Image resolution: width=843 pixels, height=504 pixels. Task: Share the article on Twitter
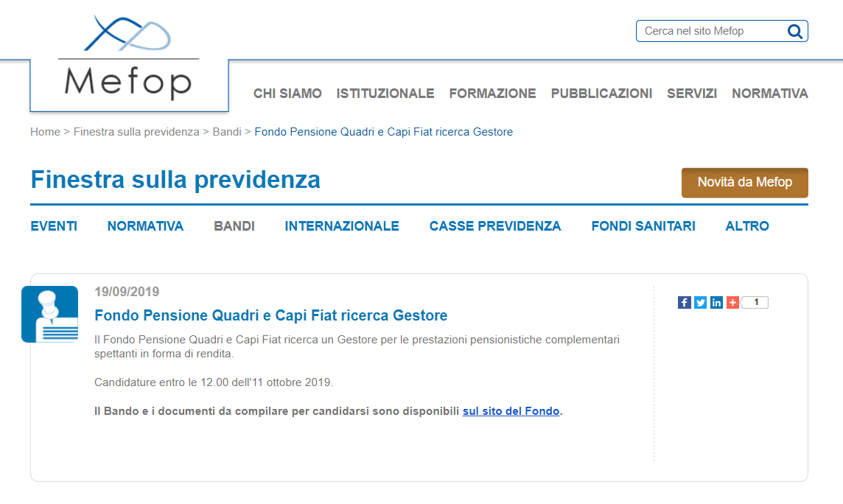[x=700, y=303]
